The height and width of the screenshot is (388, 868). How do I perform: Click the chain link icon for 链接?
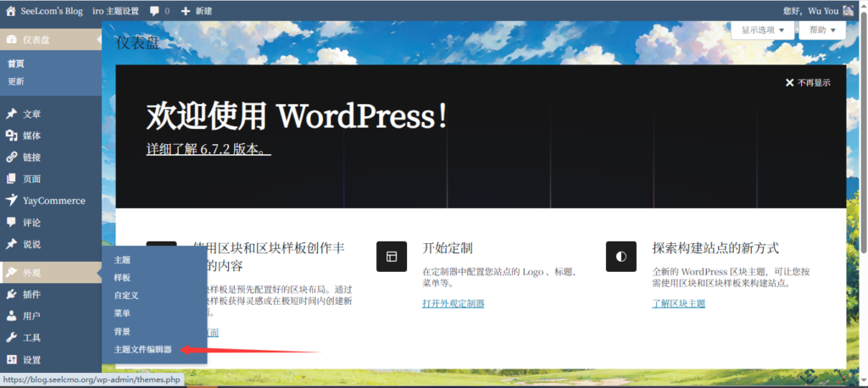pos(11,158)
